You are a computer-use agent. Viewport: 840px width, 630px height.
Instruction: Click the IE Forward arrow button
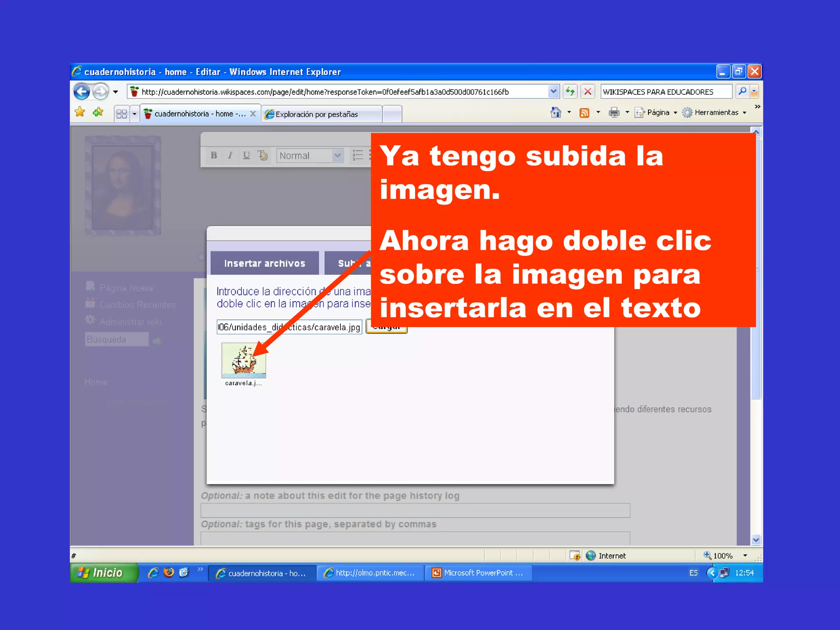point(101,91)
